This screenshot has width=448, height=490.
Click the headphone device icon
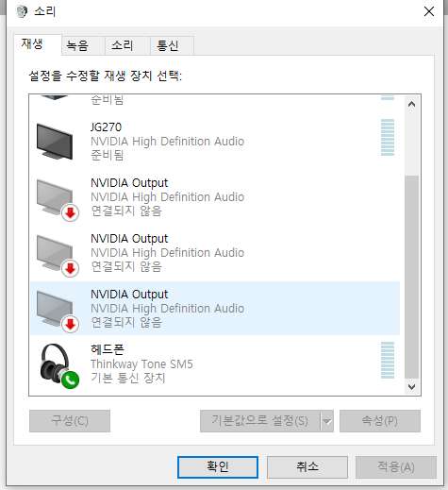tap(56, 363)
